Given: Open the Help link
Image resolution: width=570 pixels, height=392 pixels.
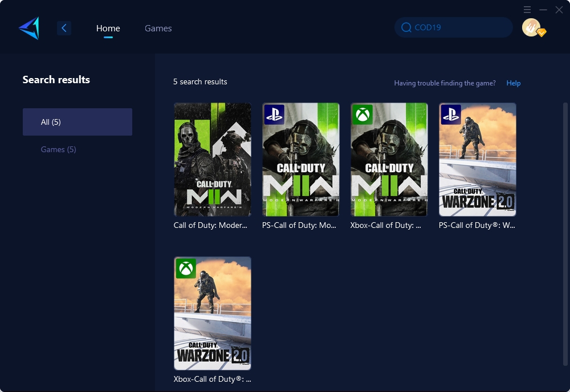Looking at the screenshot, I should (514, 83).
